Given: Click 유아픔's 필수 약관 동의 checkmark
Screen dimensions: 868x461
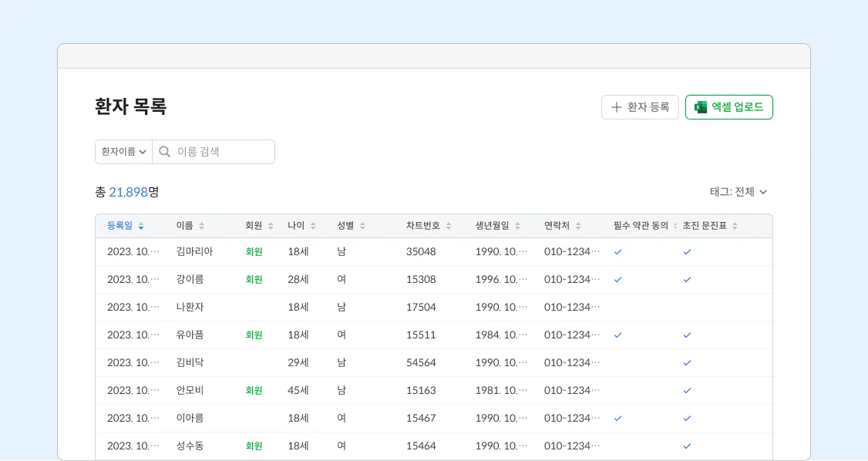Looking at the screenshot, I should point(617,335).
